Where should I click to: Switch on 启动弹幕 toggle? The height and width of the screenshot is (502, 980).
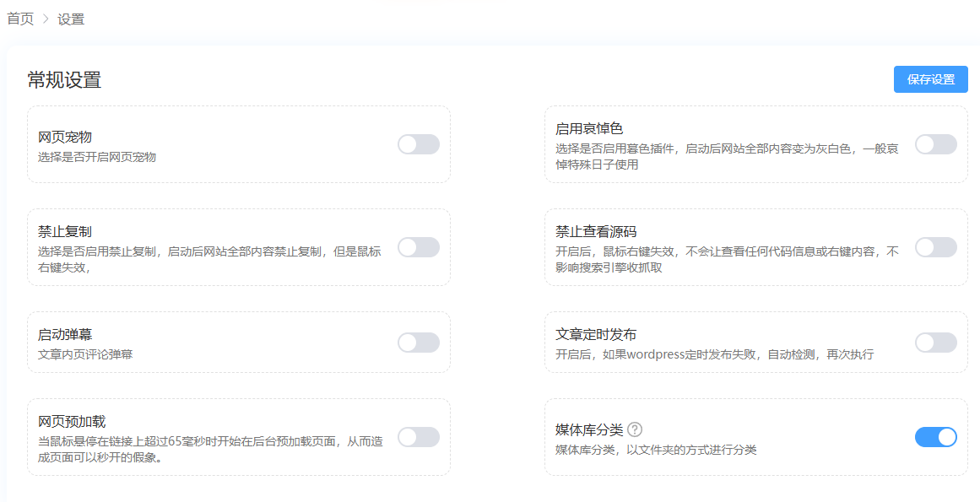(419, 343)
